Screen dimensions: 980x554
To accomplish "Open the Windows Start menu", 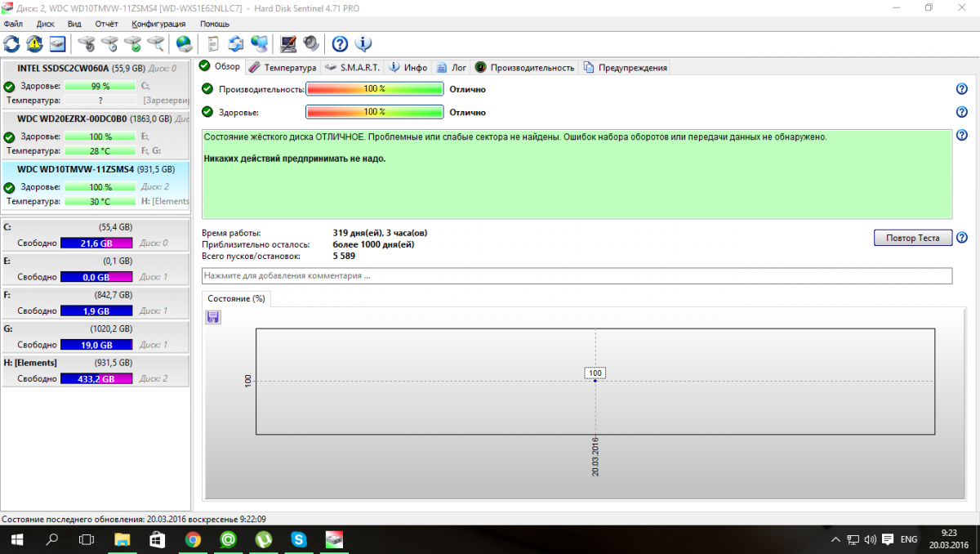I will 16,539.
